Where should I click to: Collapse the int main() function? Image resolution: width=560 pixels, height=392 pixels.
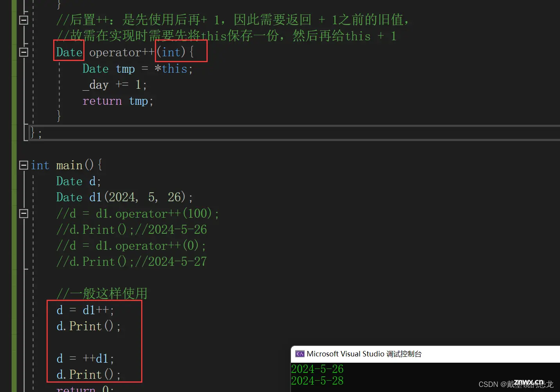coord(24,165)
